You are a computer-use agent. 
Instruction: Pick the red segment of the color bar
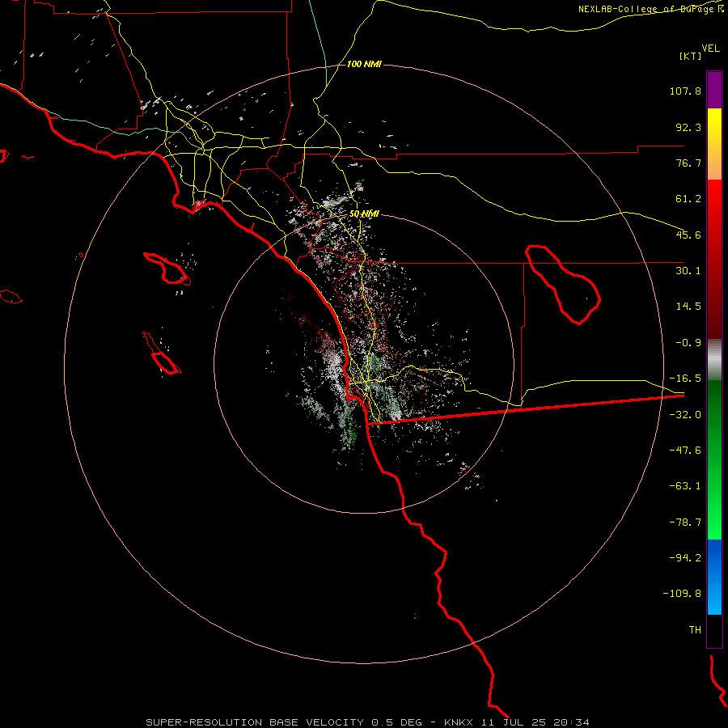714,259
